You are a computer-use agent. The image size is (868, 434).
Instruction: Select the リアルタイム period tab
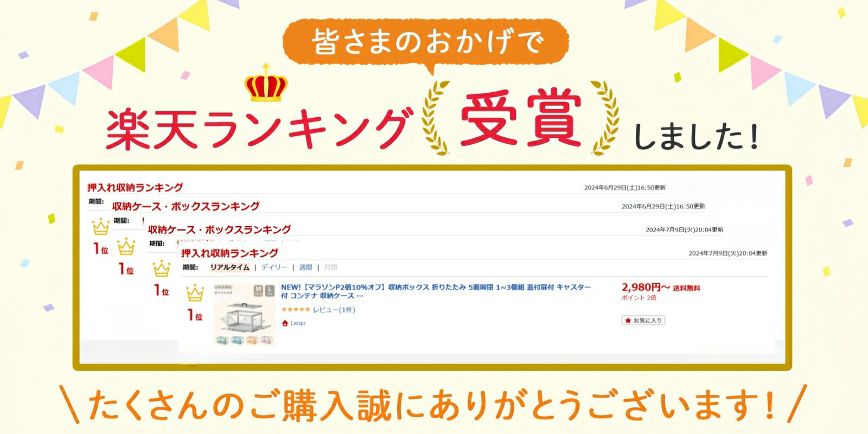pos(230,267)
